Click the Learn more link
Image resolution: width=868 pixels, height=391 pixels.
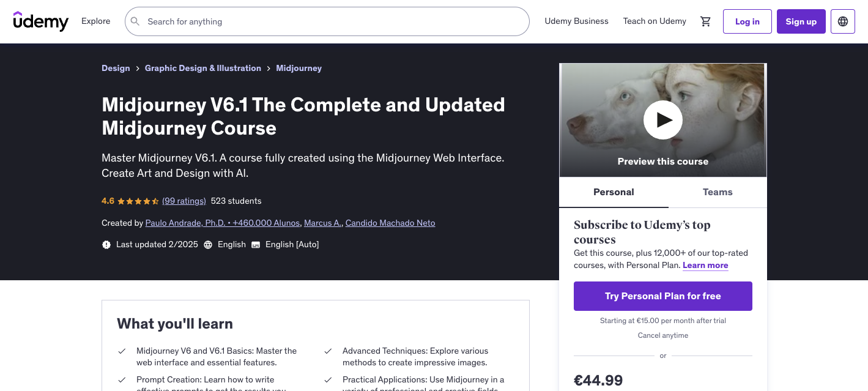pyautogui.click(x=705, y=265)
